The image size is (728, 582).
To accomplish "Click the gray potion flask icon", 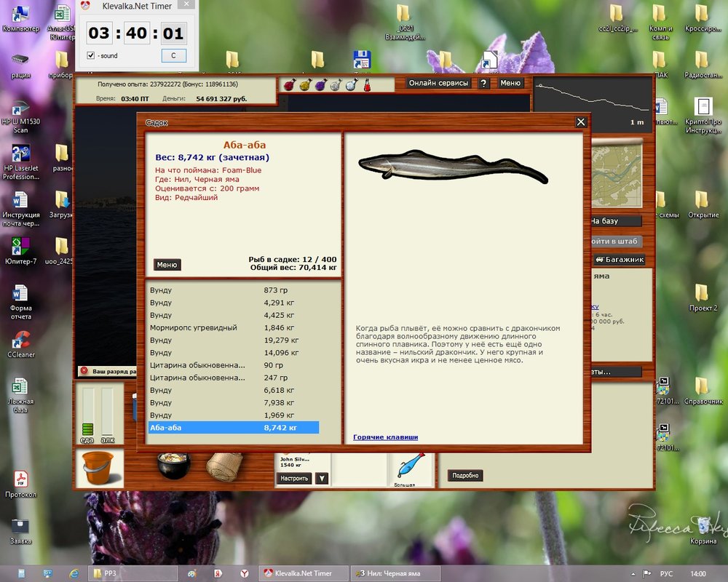I will pyautogui.click(x=336, y=84).
